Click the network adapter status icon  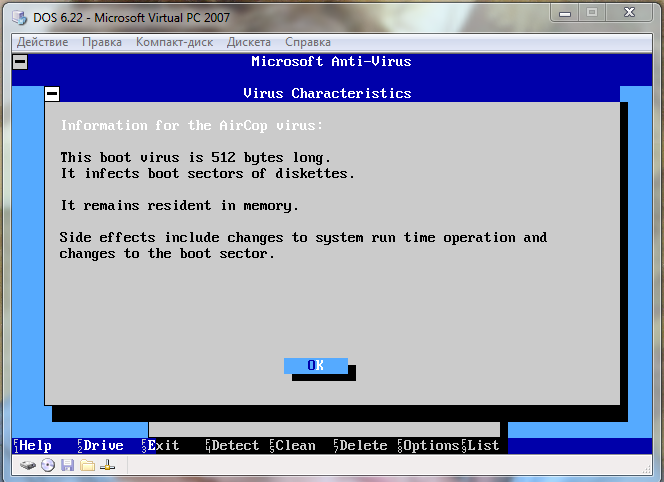[108, 465]
